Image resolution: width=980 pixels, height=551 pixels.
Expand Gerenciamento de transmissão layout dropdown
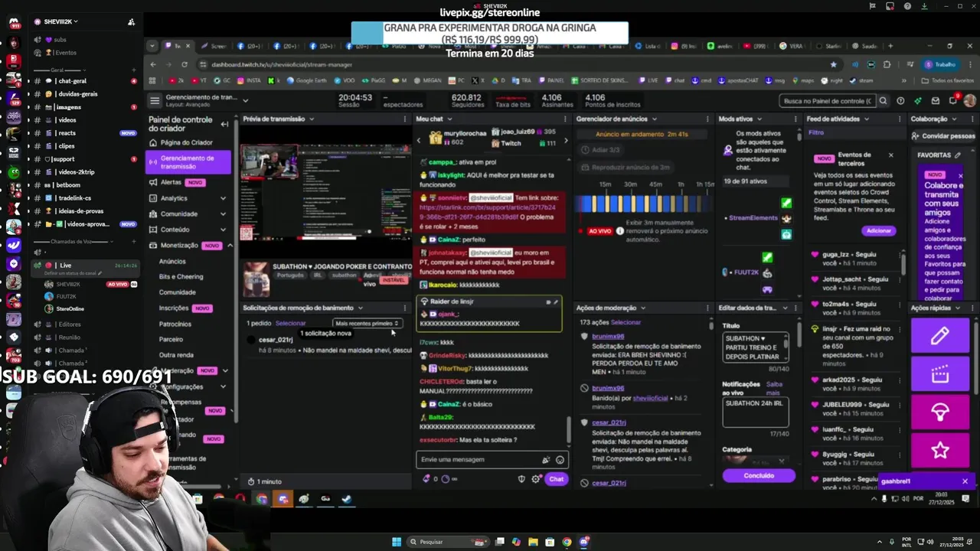245,100
